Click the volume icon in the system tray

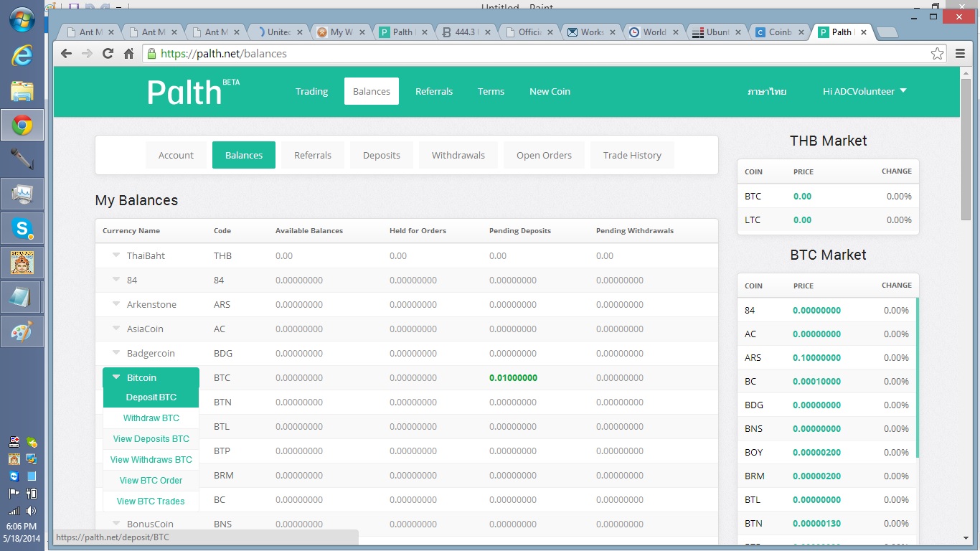tap(31, 511)
